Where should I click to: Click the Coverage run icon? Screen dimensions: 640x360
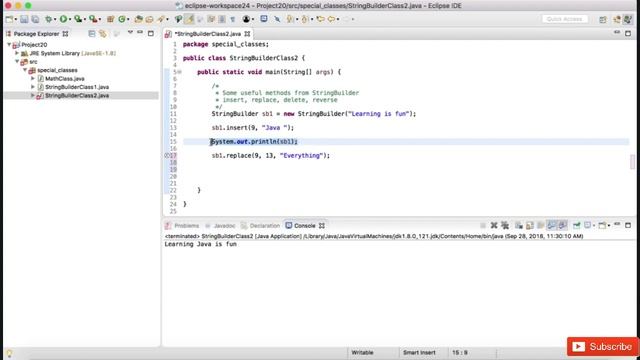[x=78, y=19]
